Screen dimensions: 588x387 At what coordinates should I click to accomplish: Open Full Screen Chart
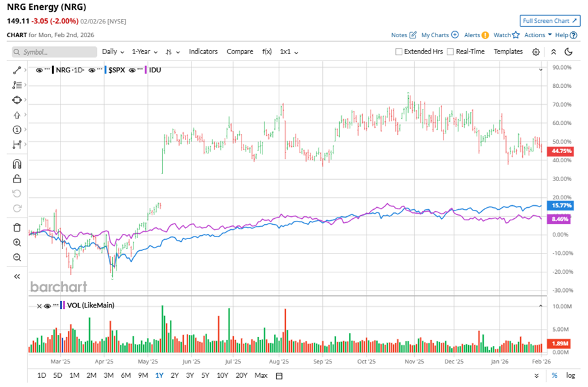coord(550,21)
